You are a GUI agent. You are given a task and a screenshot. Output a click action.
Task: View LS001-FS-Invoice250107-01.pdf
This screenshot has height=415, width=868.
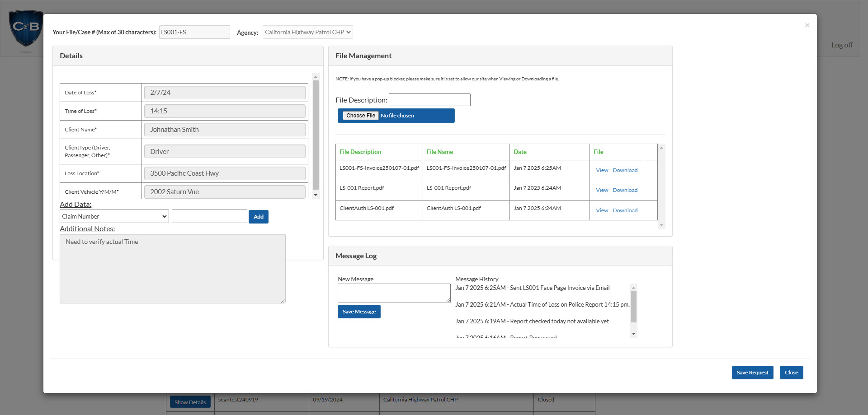[x=602, y=170]
